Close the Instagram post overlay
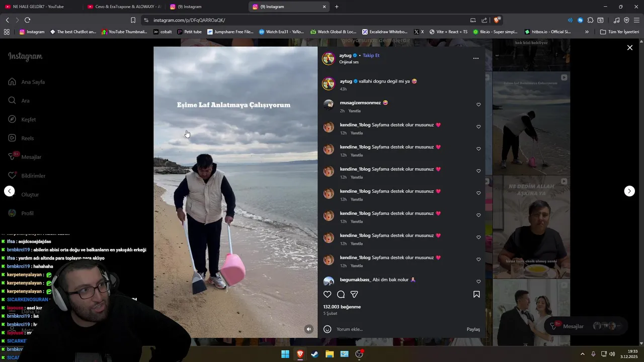The height and width of the screenshot is (362, 644). (x=630, y=48)
